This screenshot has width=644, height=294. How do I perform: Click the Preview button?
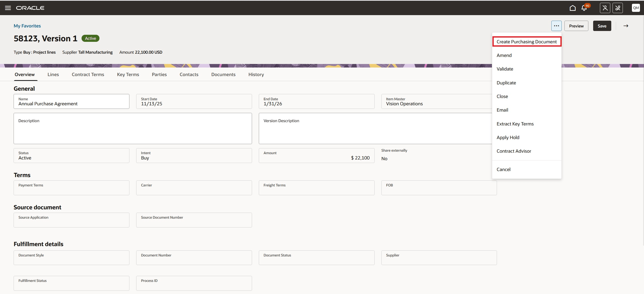point(576,26)
